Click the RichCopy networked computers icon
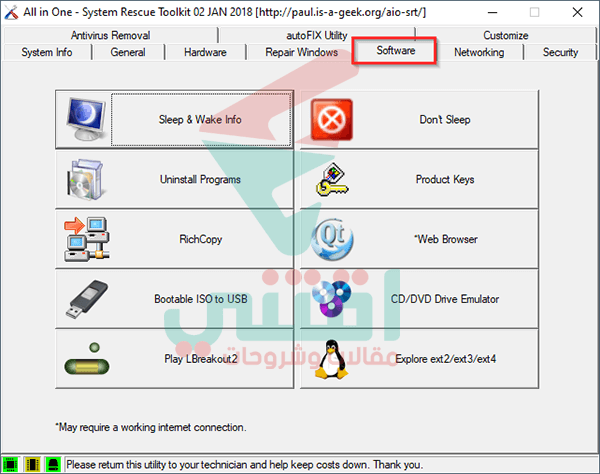The width and height of the screenshot is (600, 474). coord(86,239)
